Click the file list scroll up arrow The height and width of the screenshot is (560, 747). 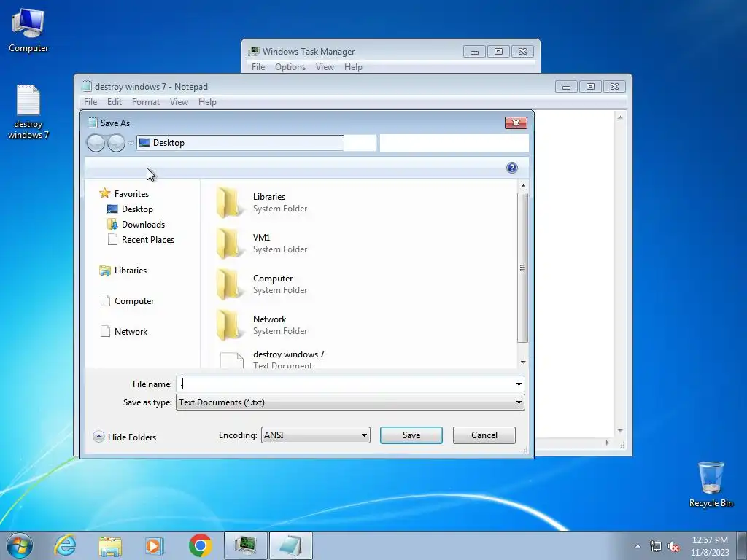(x=523, y=186)
